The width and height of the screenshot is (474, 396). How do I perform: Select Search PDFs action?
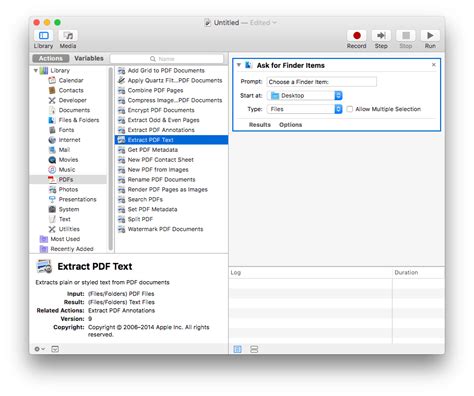coord(145,199)
